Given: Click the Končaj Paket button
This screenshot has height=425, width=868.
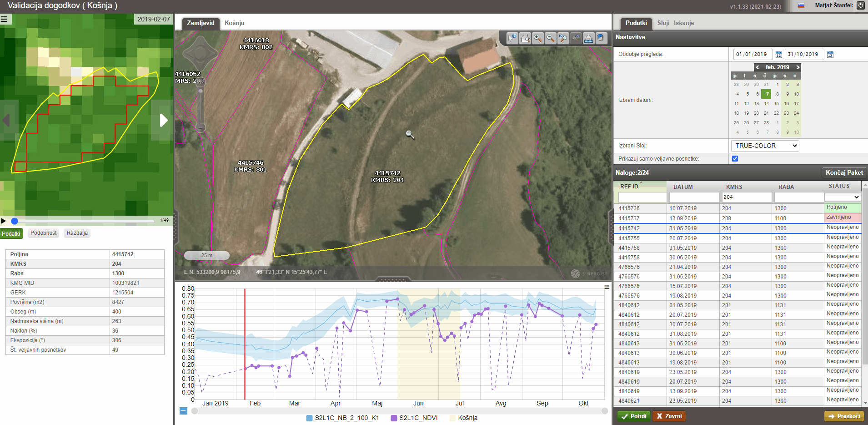Looking at the screenshot, I should (x=844, y=173).
